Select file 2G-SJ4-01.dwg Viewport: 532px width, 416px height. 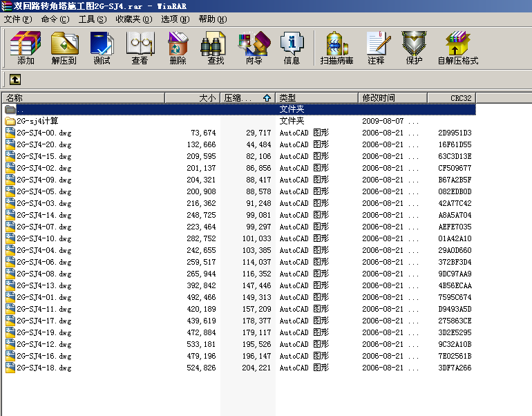coord(240,297)
